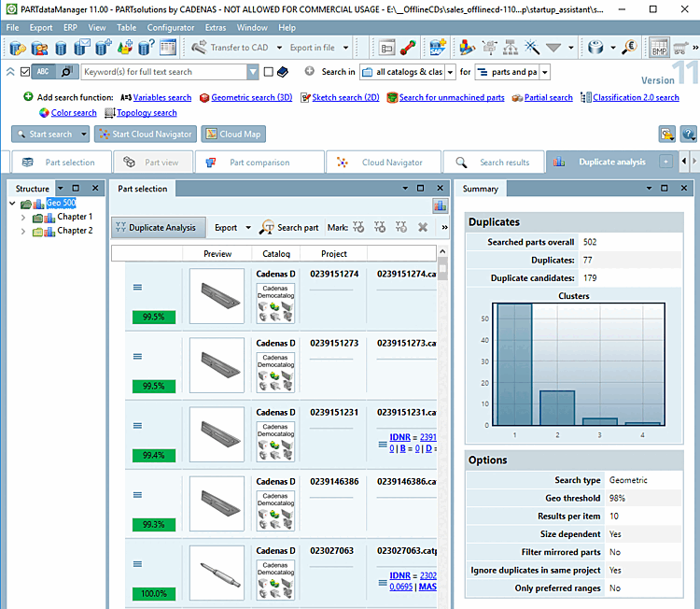Click the keyword full text search field
Viewport: 700px width, 609px height.
point(163,72)
